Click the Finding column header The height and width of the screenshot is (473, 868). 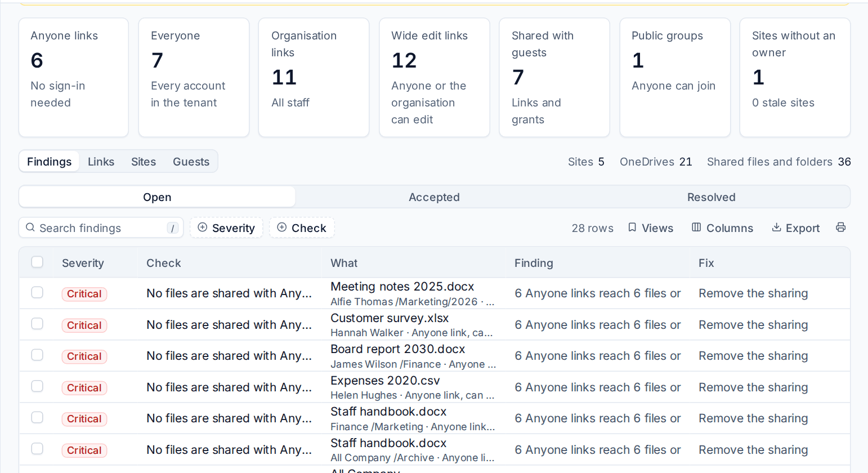point(534,263)
